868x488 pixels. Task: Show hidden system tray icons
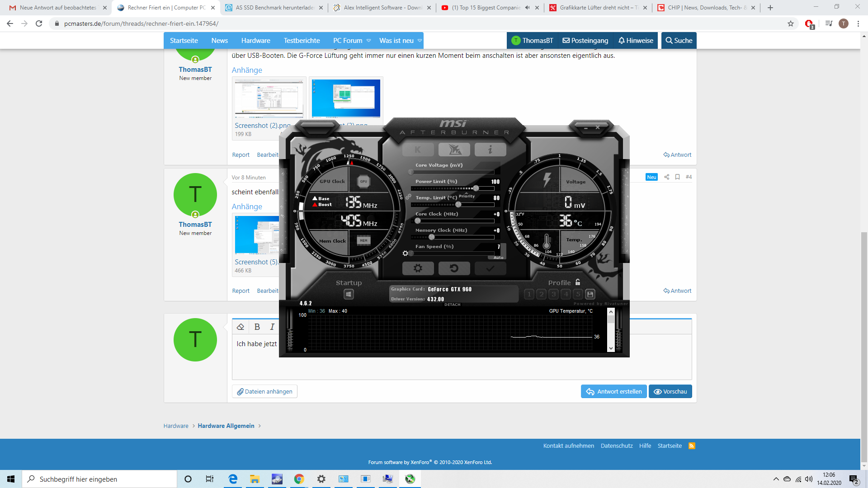776,479
